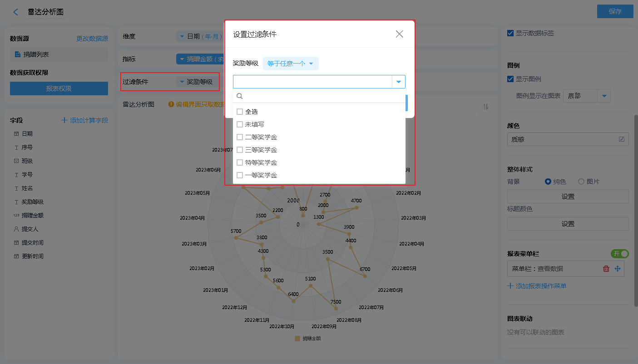Turn off the 报表菜单栏 toggle switch
Screen dimensions: 638x364
(619, 254)
